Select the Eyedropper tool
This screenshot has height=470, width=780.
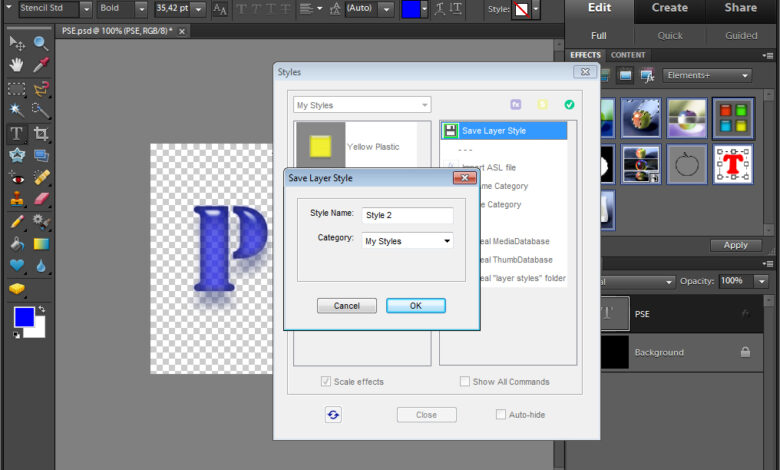pos(41,65)
